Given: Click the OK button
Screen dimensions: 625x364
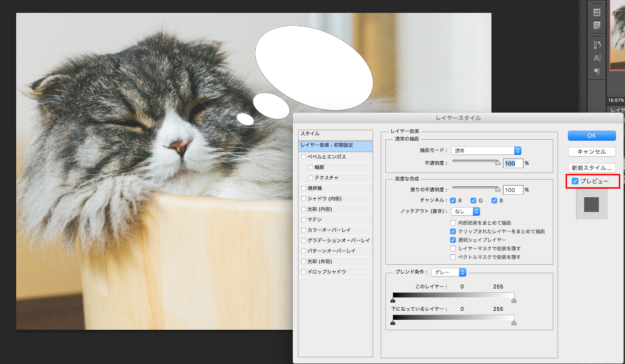Looking at the screenshot, I should point(592,135).
